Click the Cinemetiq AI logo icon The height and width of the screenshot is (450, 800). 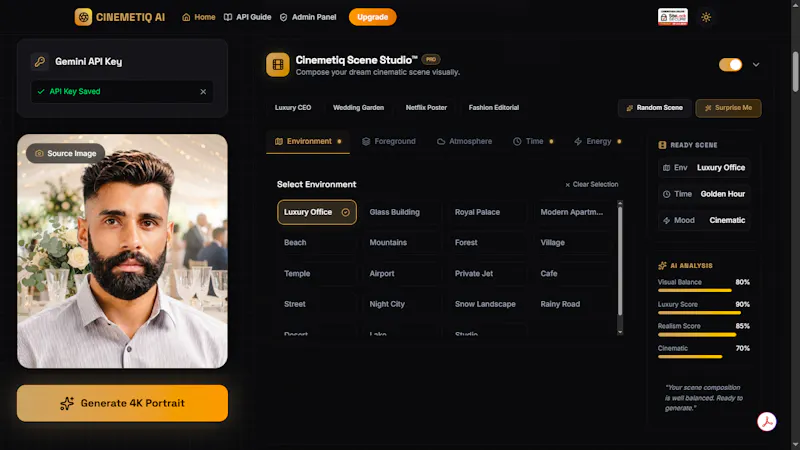[83, 17]
